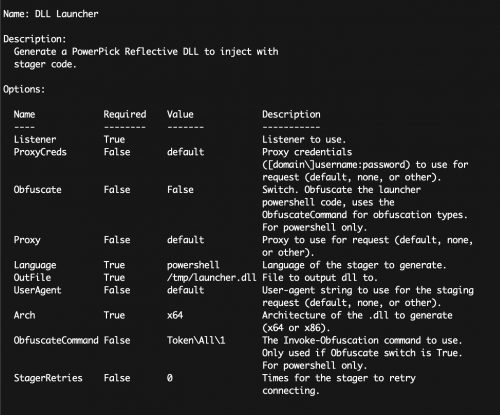Select the Proxy default value
This screenshot has height=415, width=500.
coord(185,240)
